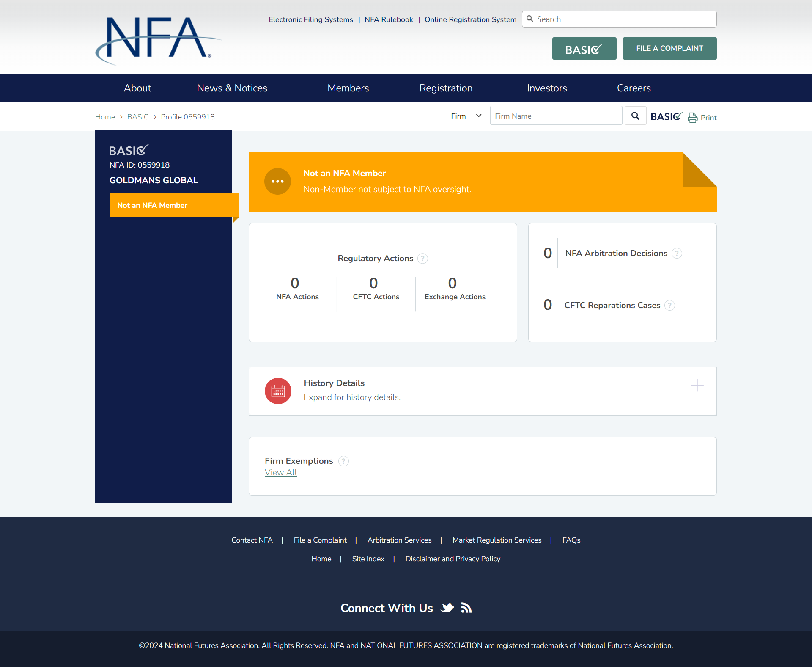Image resolution: width=812 pixels, height=667 pixels.
Task: Open the About menu
Action: coord(137,88)
